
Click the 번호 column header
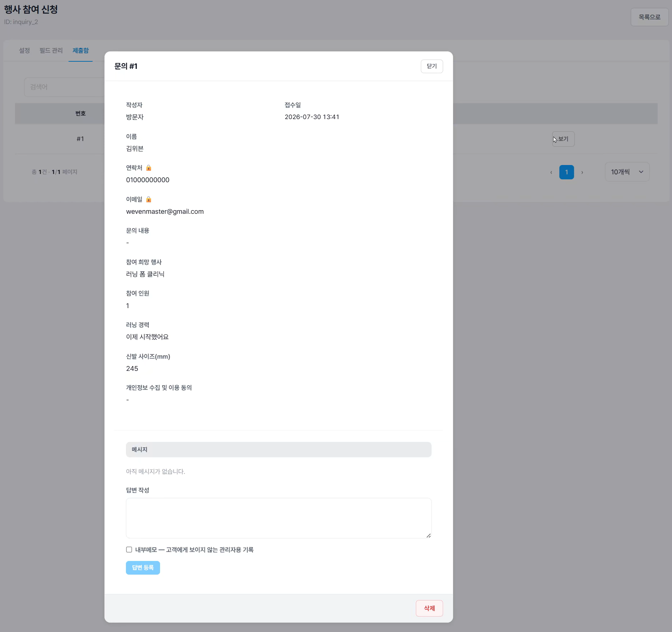(80, 113)
